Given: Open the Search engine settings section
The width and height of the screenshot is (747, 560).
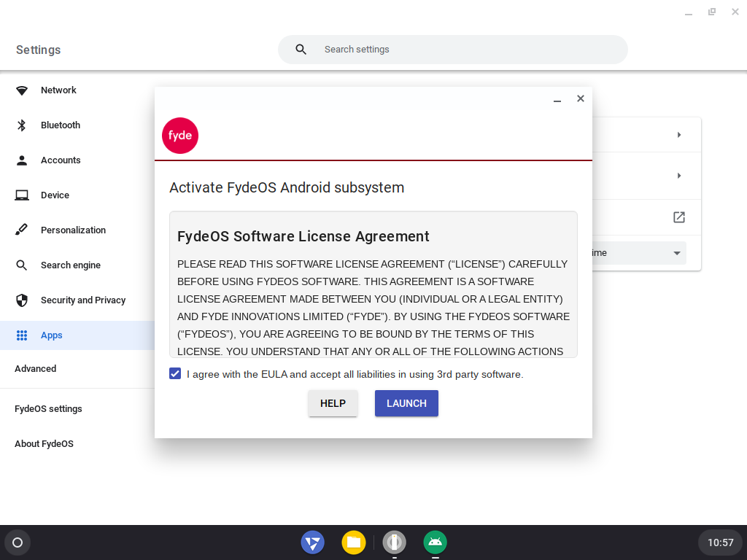Looking at the screenshot, I should [x=77, y=265].
